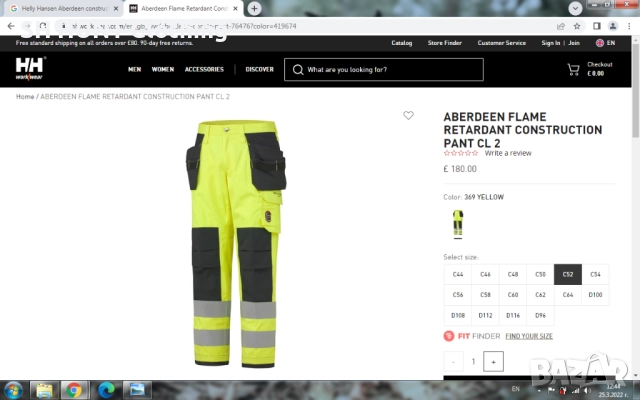Select size C52
640x400 pixels.
[x=568, y=274]
